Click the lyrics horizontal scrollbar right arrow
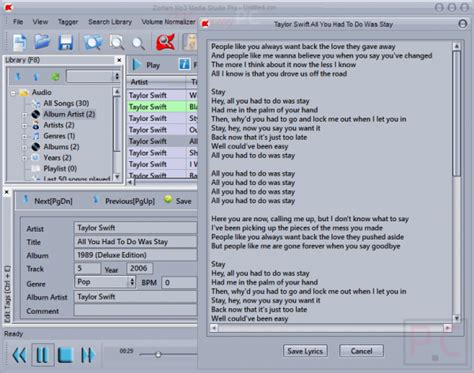Image resolution: width=474 pixels, height=373 pixels. [447, 328]
